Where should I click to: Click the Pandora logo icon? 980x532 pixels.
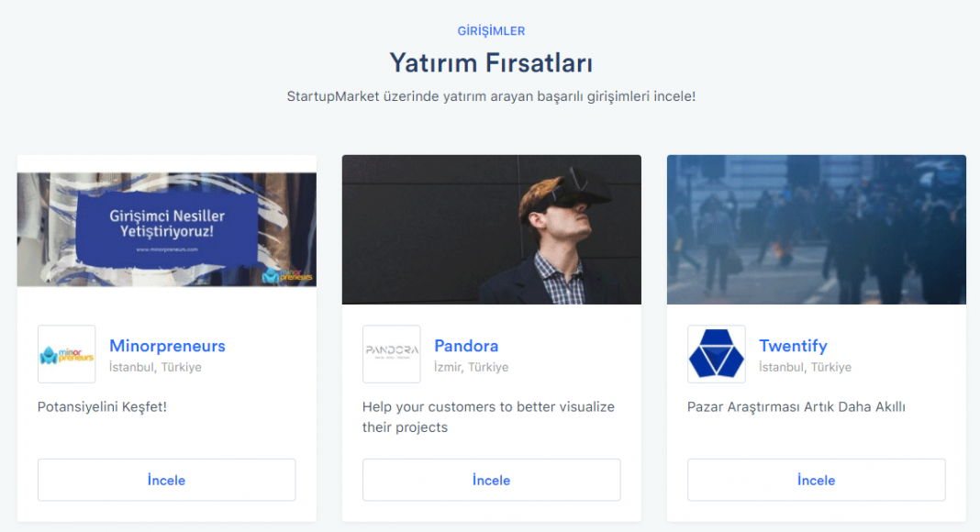(x=392, y=354)
